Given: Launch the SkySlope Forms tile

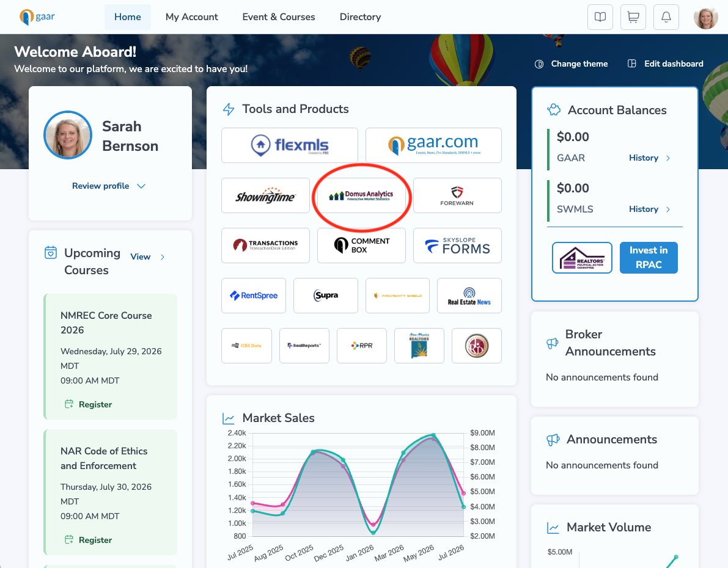Looking at the screenshot, I should pyautogui.click(x=457, y=246).
